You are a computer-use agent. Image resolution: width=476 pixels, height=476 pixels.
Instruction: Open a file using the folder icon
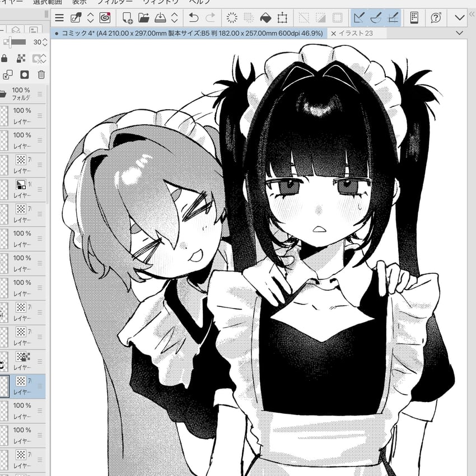pos(143,17)
